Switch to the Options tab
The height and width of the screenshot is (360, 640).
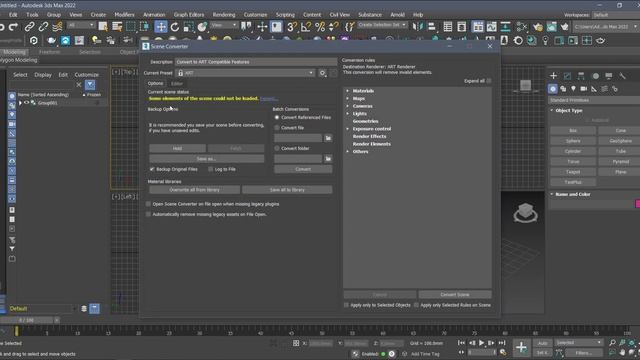155,83
